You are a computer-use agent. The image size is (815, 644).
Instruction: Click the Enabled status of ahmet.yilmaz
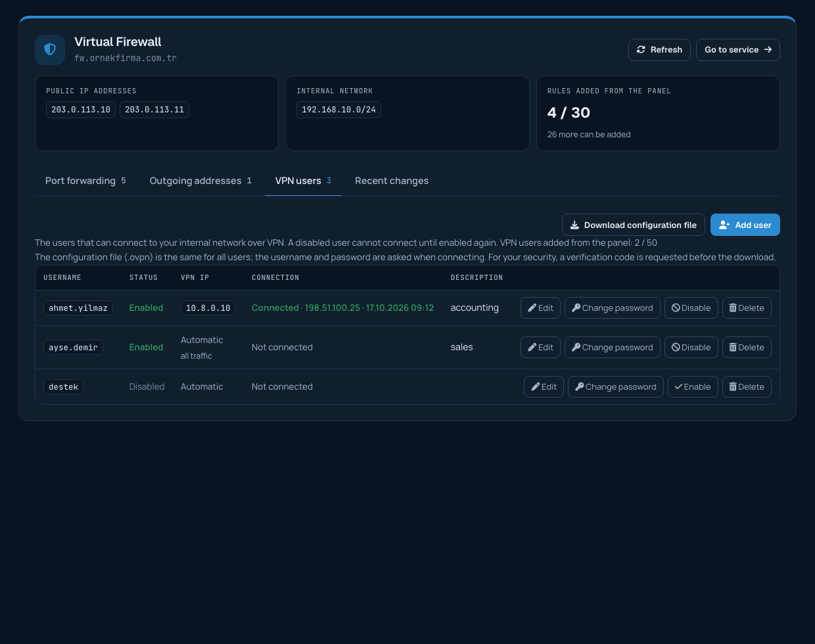click(146, 308)
